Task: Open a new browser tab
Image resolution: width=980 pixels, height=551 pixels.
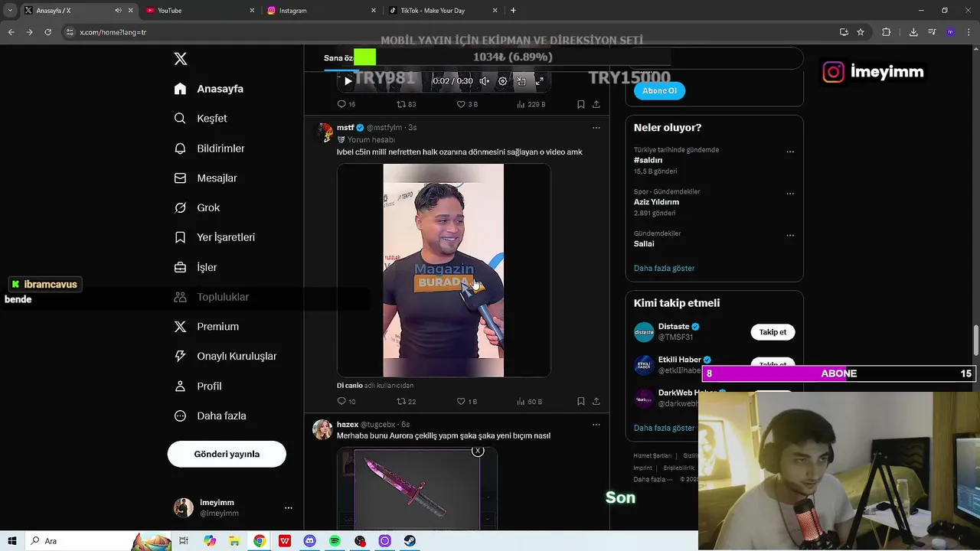Action: [513, 11]
